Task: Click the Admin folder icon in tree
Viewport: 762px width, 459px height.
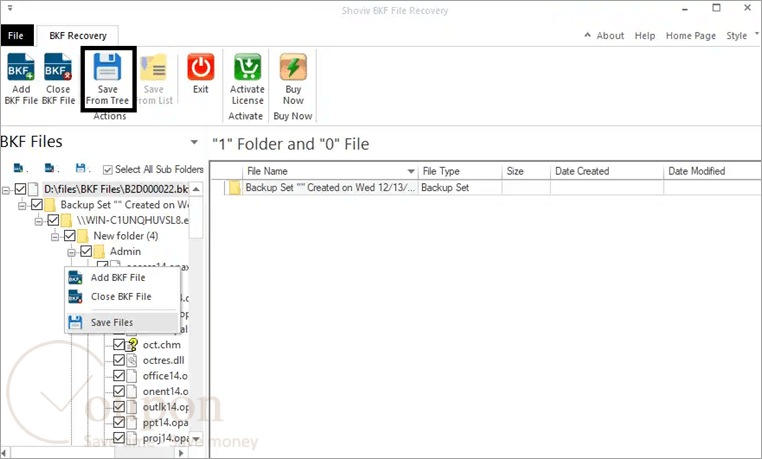Action: click(99, 252)
